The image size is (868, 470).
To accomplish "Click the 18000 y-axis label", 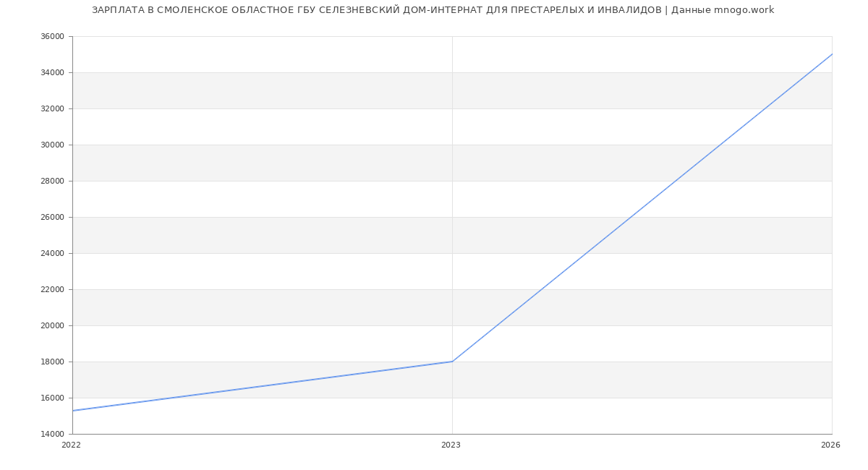I will [x=52, y=362].
